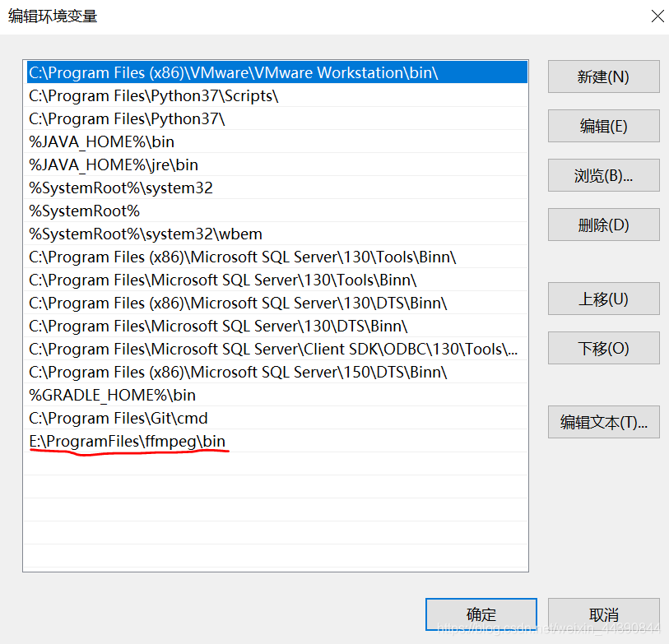Confirm changes with the 确定 button
This screenshot has width=669, height=644.
[481, 614]
